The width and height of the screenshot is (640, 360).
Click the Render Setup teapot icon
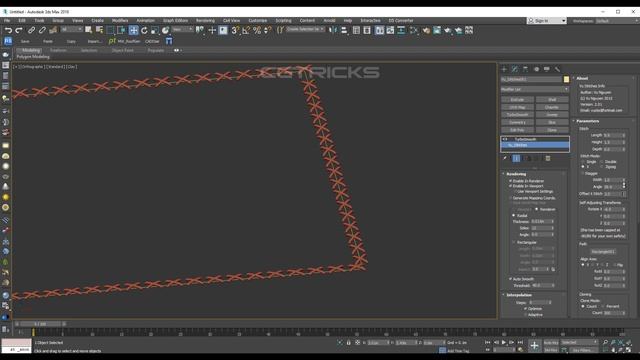coord(426,30)
